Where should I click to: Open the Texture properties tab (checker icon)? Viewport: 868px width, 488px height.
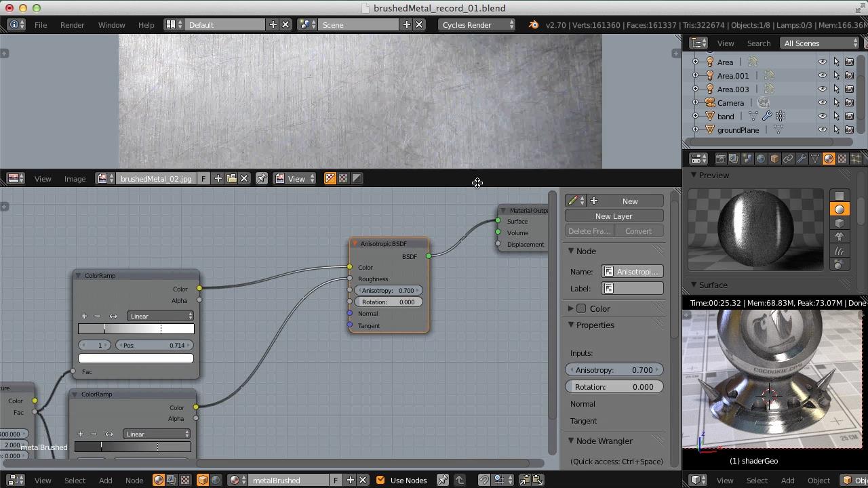click(x=842, y=159)
